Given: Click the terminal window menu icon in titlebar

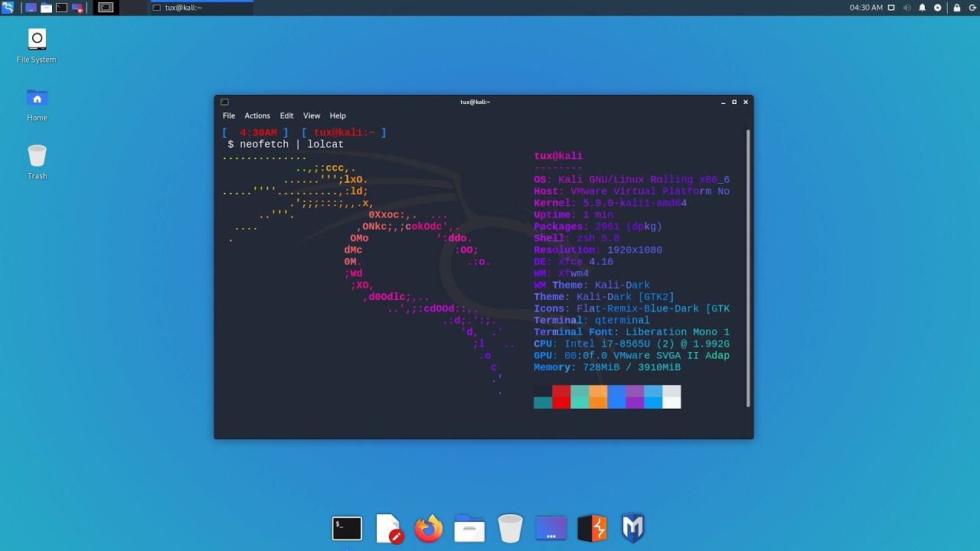Looking at the screenshot, I should 224,102.
